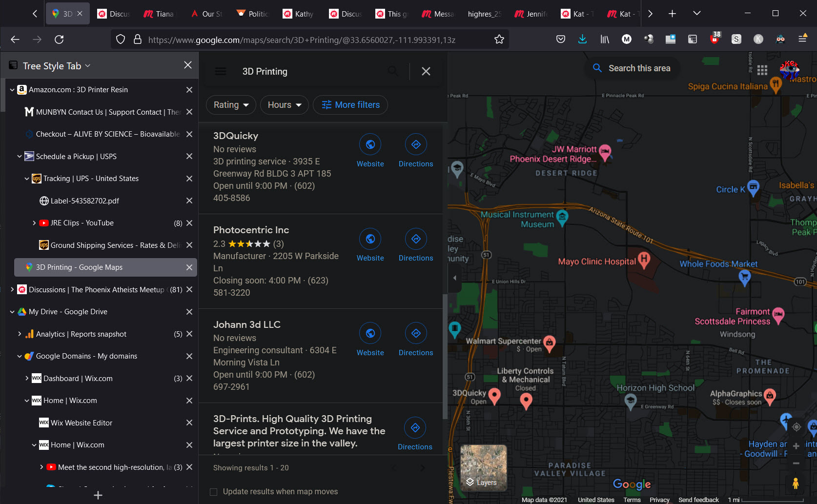Open Firefox downloads panel
The height and width of the screenshot is (504, 817).
tap(582, 40)
